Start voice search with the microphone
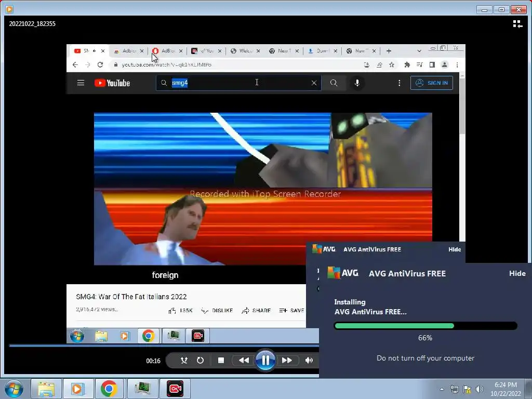The image size is (532, 399). pyautogui.click(x=357, y=83)
